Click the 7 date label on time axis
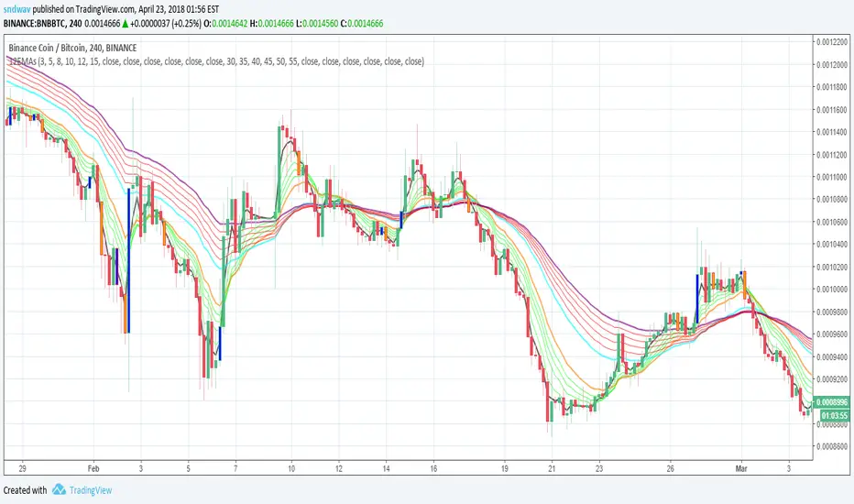The image size is (854, 504). [x=235, y=468]
